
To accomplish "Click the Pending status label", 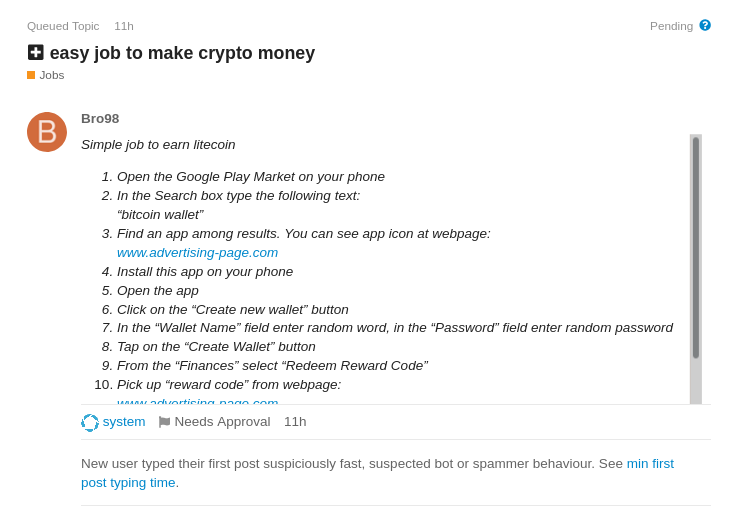I will click(x=671, y=26).
